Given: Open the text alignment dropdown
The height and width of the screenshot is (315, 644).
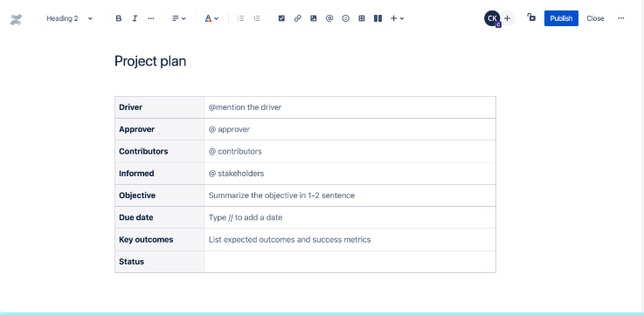Looking at the screenshot, I should tap(178, 18).
